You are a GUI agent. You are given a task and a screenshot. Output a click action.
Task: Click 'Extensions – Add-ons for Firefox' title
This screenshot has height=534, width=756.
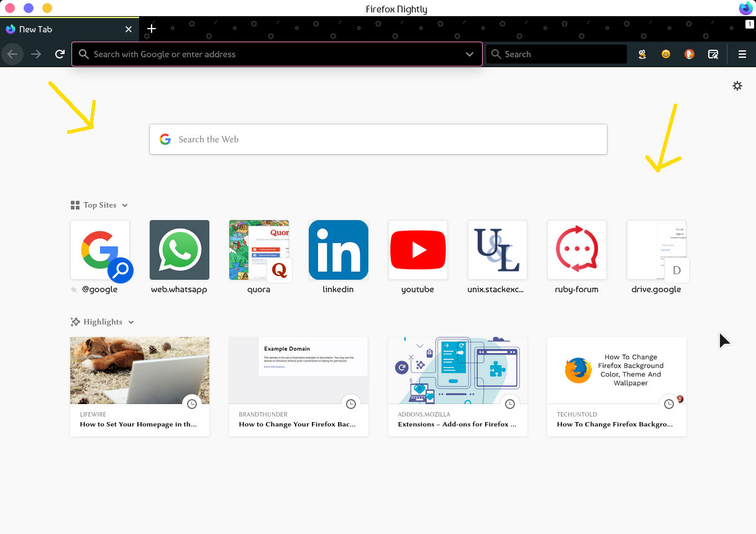[457, 425]
